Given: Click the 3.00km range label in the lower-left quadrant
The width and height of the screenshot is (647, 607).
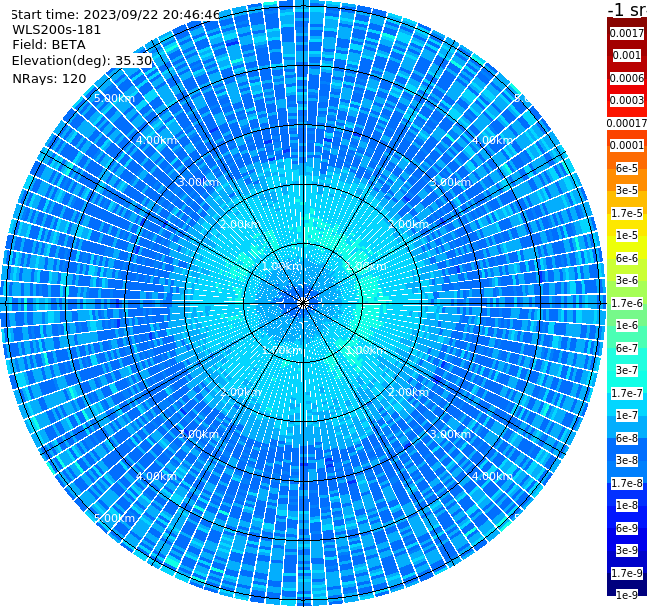Looking at the screenshot, I should 198,434.
